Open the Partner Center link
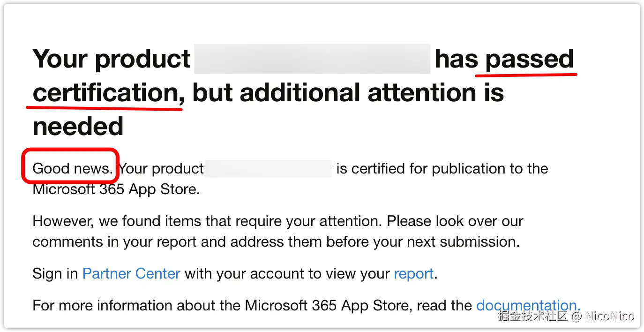This screenshot has width=644, height=332. (131, 273)
